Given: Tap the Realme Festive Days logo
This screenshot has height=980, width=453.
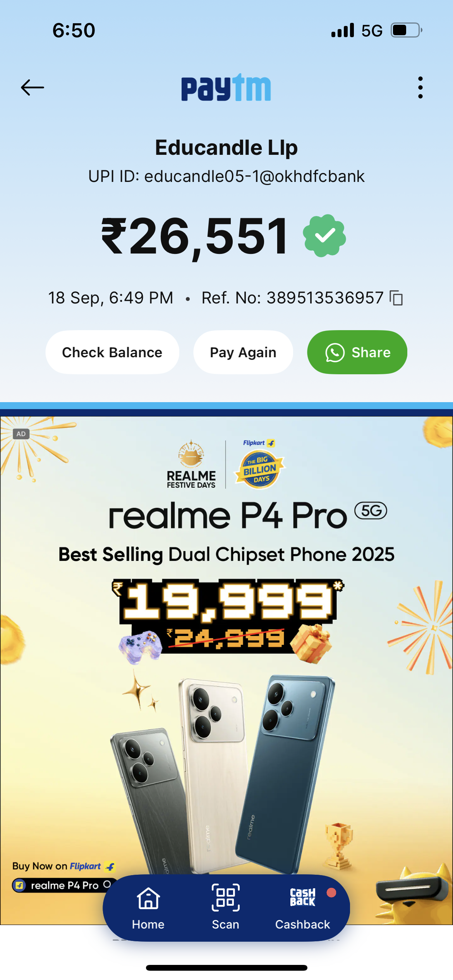Looking at the screenshot, I should (x=191, y=464).
